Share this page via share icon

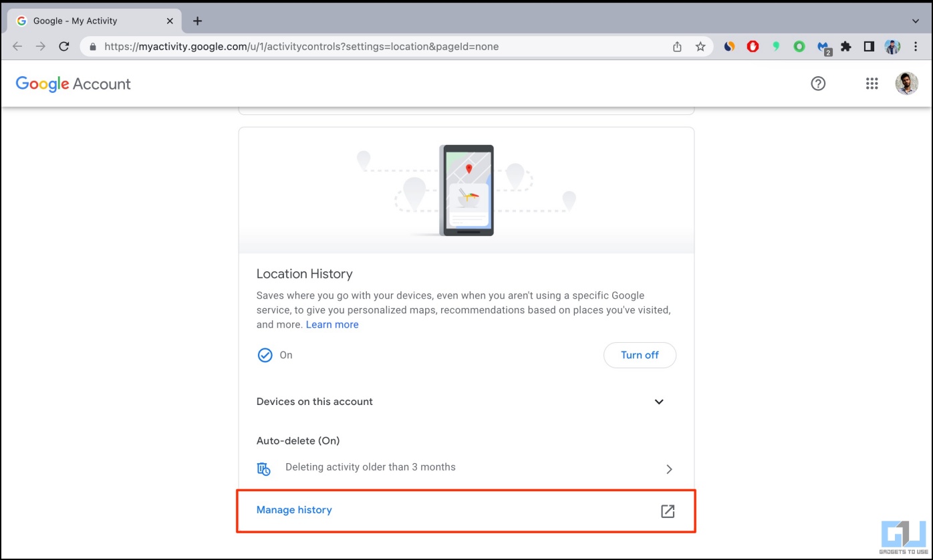[677, 47]
